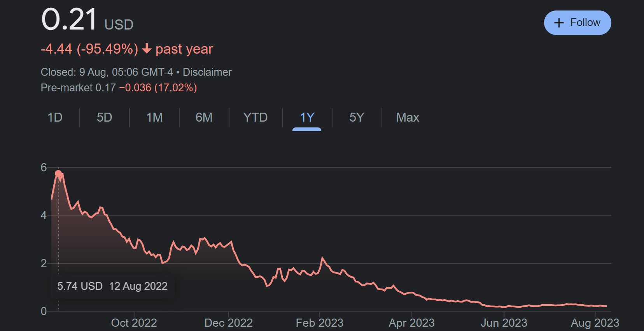Click the plus icon in Follow

click(559, 23)
